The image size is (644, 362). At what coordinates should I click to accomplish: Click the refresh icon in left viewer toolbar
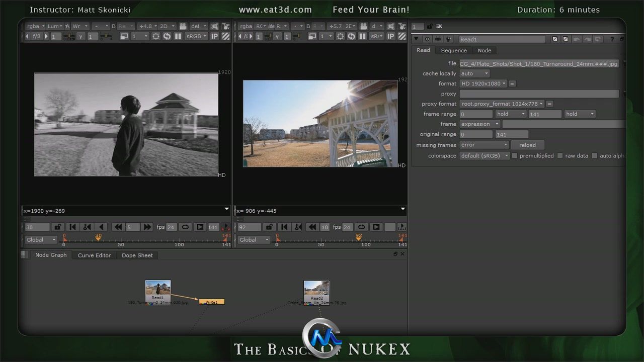point(167,36)
